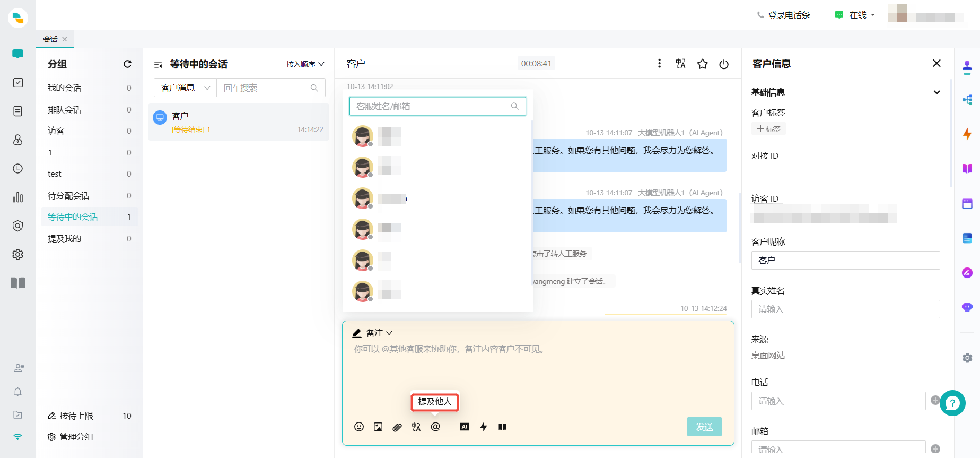Viewport: 980px width, 458px height.
Task: Open the 在线 status dropdown
Action: (855, 15)
